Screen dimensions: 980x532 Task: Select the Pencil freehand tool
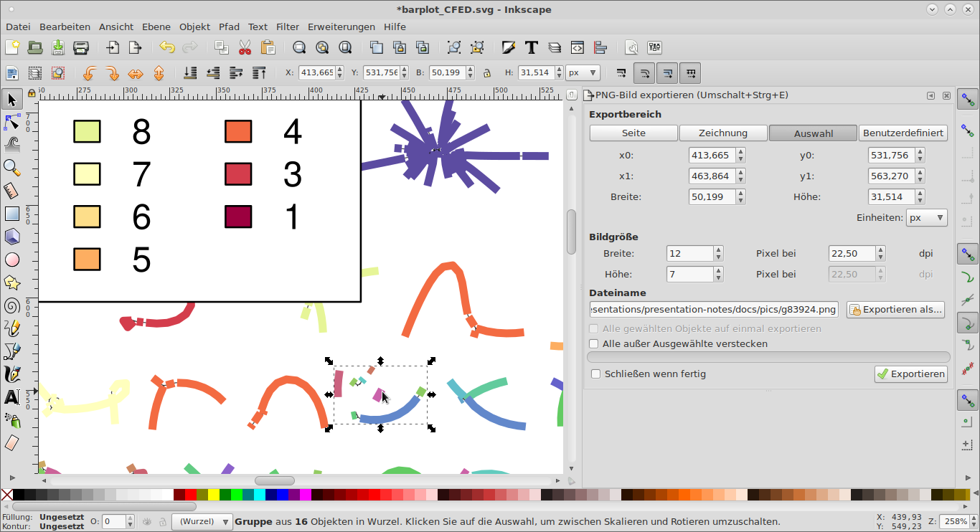pos(11,328)
